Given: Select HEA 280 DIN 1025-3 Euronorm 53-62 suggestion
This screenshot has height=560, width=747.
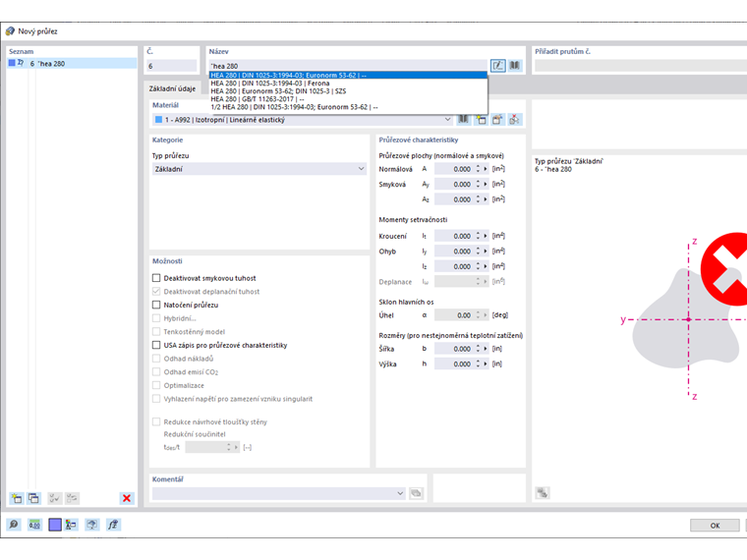Looking at the screenshot, I should [348, 76].
